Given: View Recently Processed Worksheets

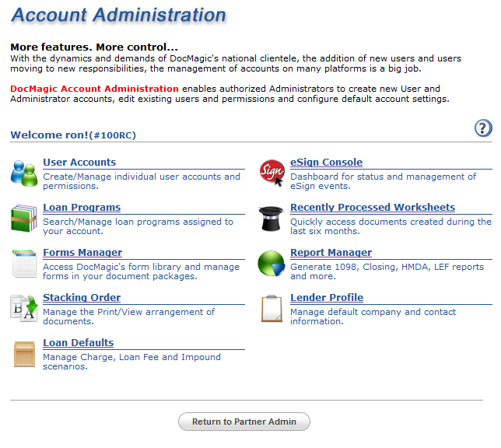Looking at the screenshot, I should pyautogui.click(x=373, y=208).
